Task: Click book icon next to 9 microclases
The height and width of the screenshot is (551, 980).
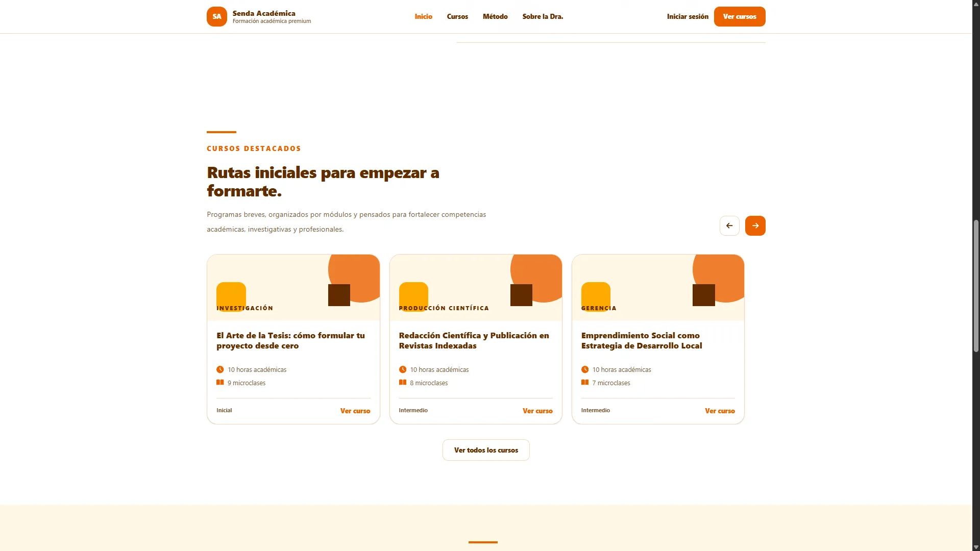Action: [220, 383]
